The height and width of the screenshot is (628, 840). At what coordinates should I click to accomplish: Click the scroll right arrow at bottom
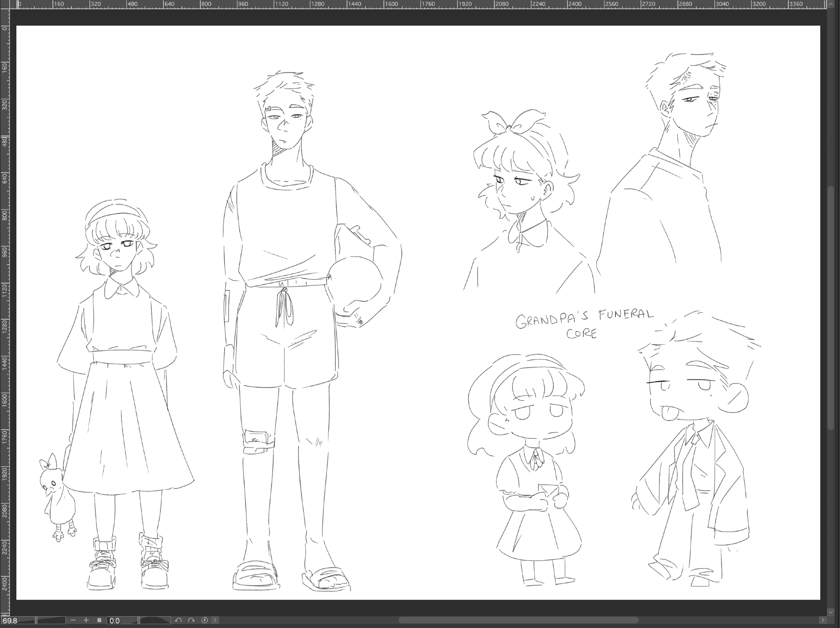click(822, 620)
